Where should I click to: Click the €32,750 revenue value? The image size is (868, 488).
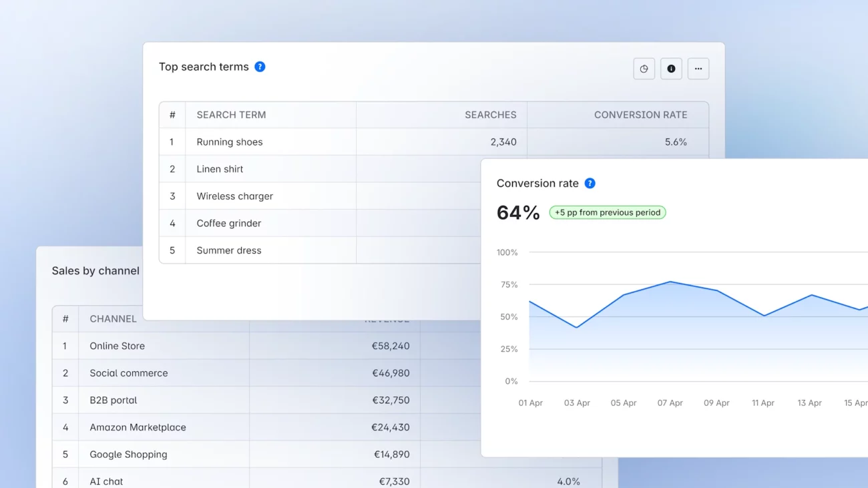tap(391, 401)
